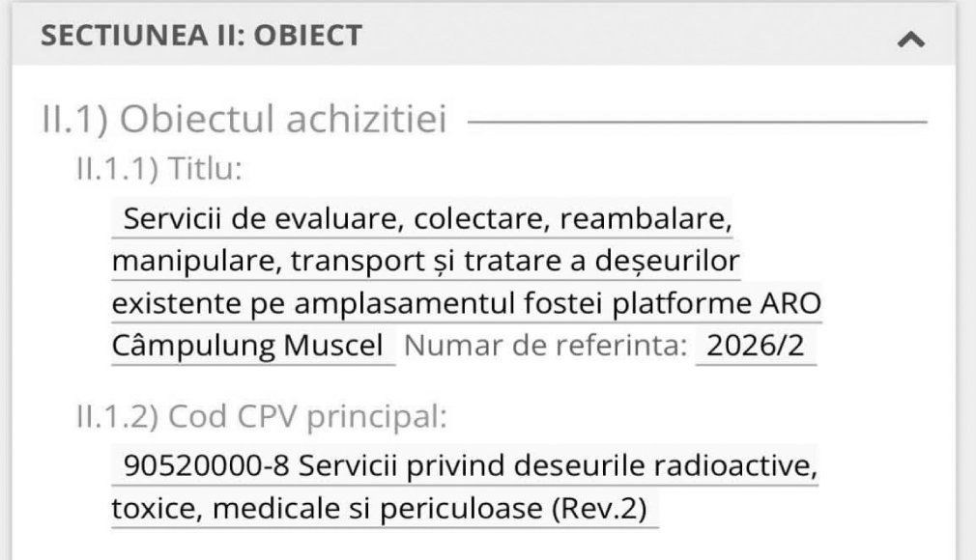Click the Câmpulung Muscel text field

point(253,346)
